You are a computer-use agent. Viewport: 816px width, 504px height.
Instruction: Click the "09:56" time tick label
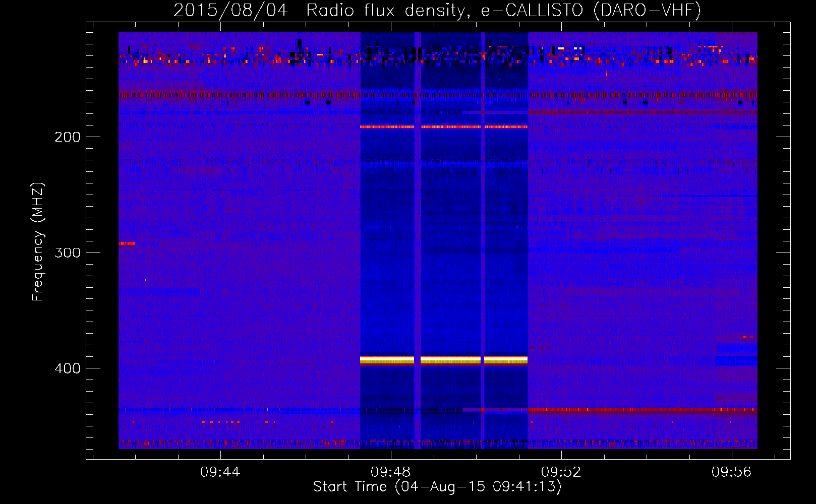point(731,472)
